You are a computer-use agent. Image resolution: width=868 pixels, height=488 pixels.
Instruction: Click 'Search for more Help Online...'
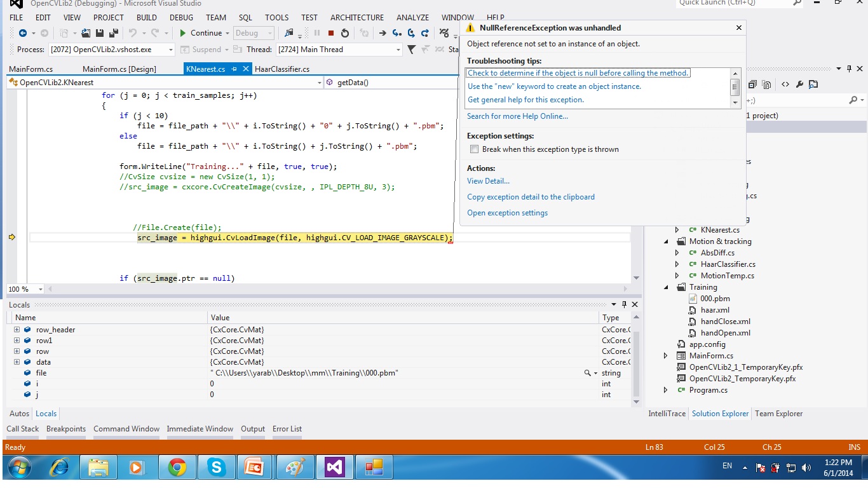(517, 116)
